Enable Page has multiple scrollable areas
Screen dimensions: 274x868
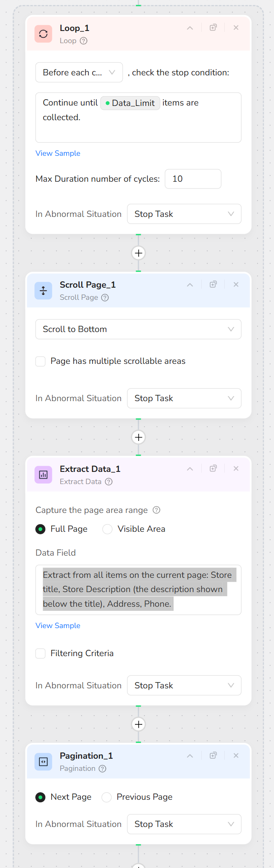pyautogui.click(x=41, y=361)
